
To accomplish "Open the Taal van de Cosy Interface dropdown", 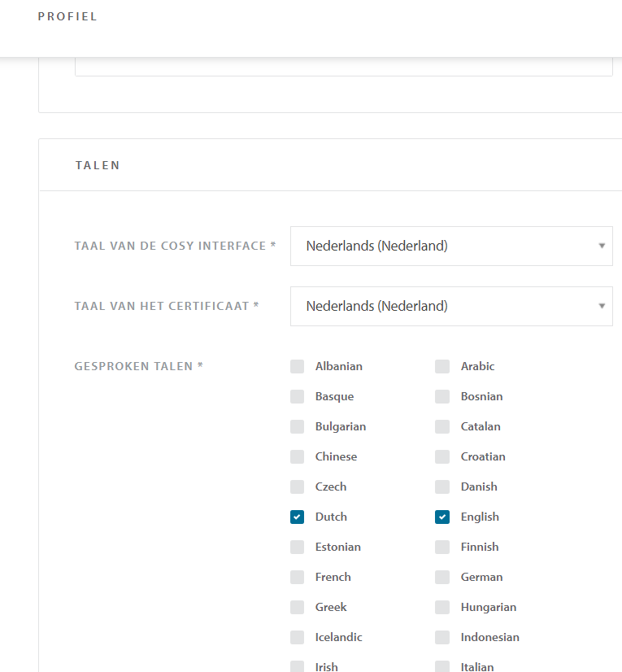I will click(450, 246).
